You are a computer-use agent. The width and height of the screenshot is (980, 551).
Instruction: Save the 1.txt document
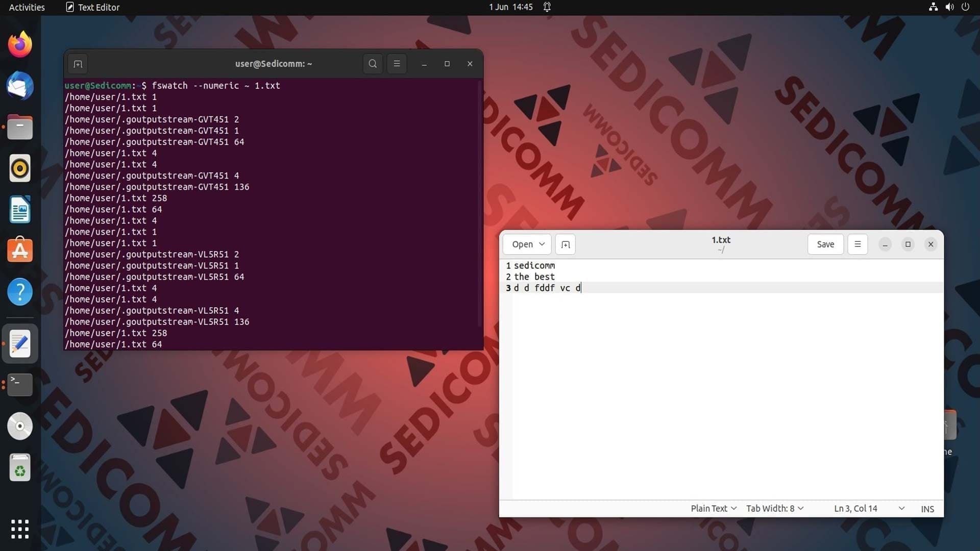pyautogui.click(x=825, y=244)
